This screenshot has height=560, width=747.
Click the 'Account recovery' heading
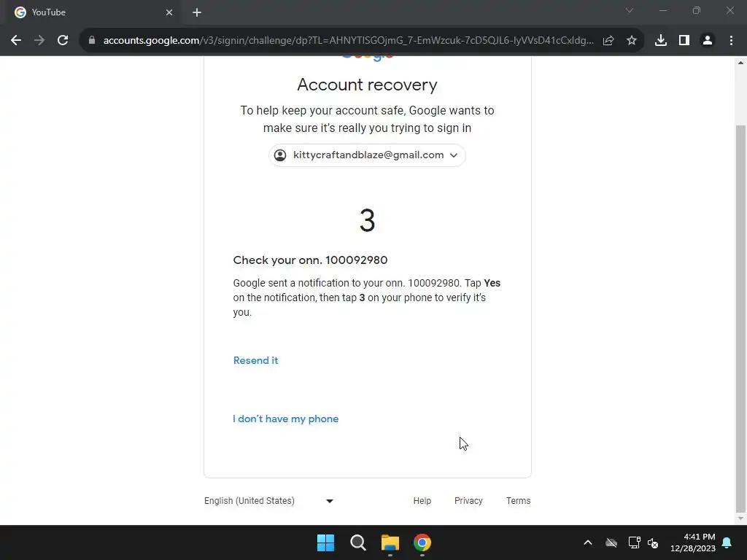tap(368, 85)
